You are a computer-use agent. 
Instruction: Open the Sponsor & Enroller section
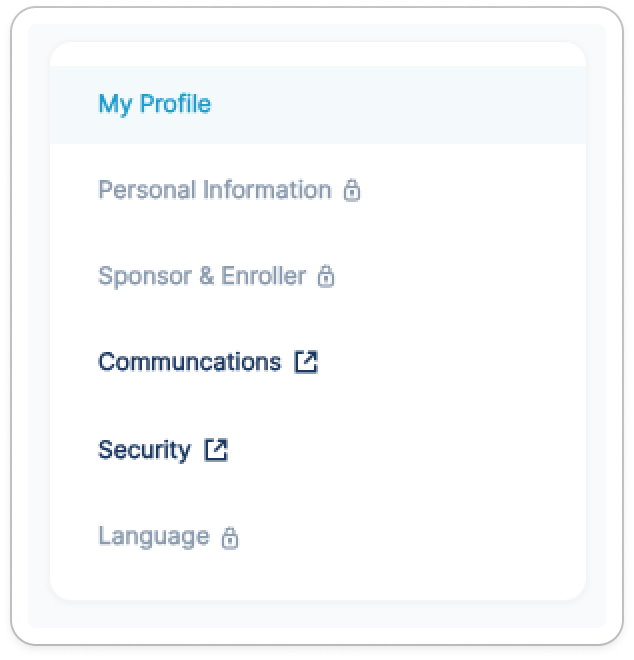coord(318,277)
